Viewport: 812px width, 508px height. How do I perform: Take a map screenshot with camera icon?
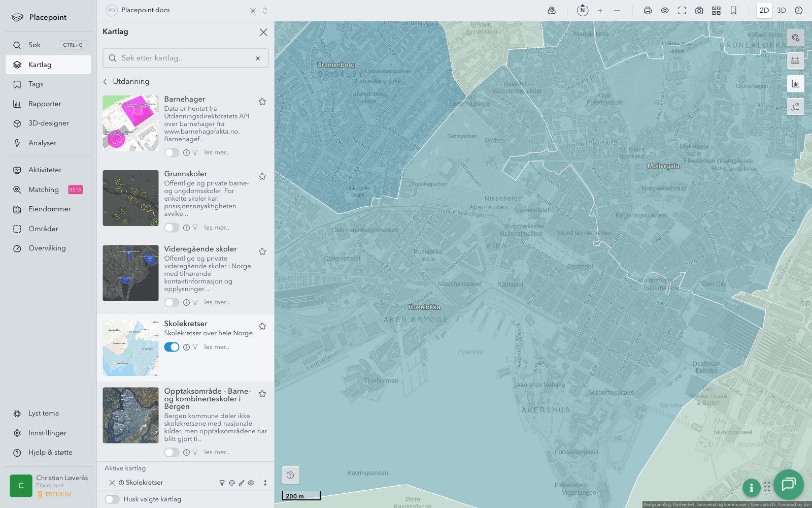(x=699, y=11)
